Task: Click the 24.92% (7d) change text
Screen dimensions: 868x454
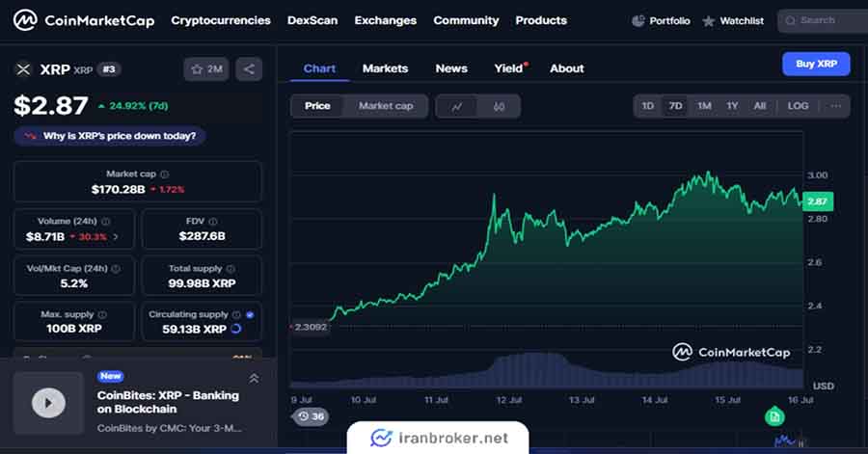Action: tap(138, 106)
